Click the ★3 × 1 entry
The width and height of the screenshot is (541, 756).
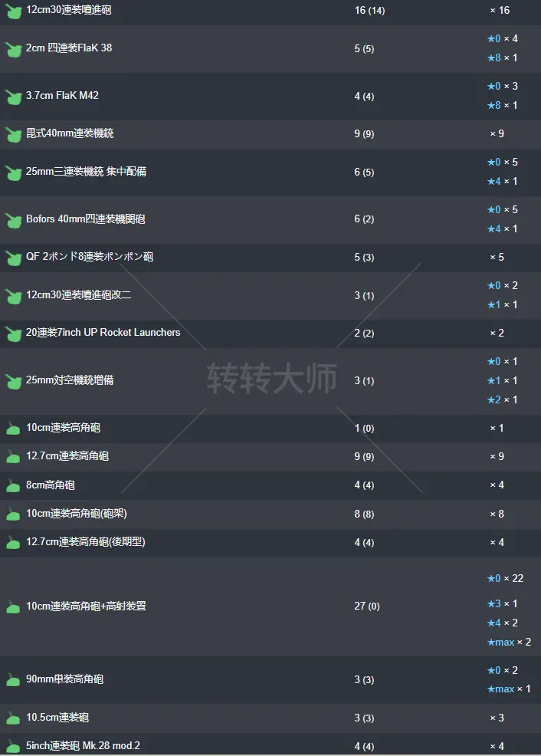click(x=503, y=603)
